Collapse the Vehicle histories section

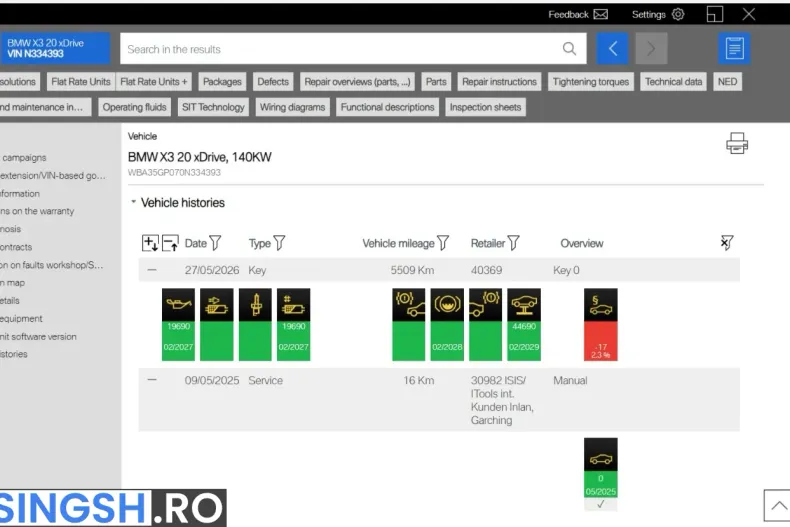point(134,202)
